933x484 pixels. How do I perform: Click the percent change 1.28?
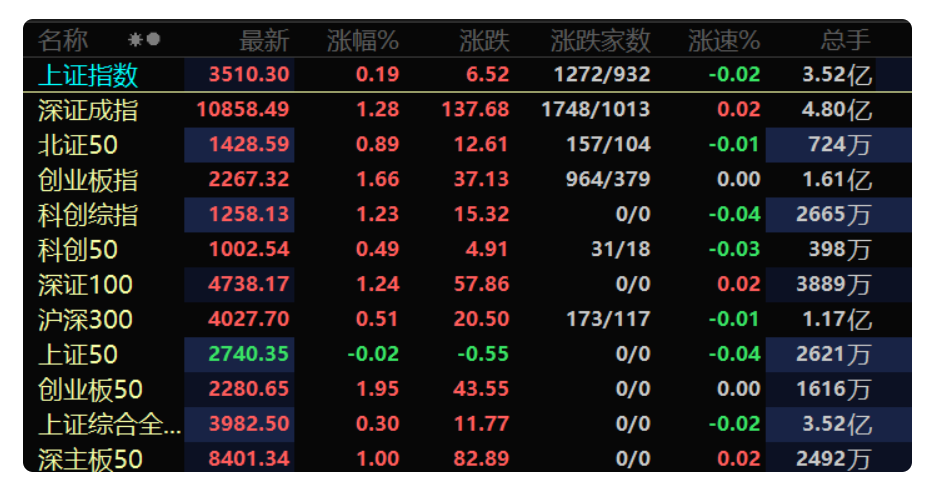[377, 110]
